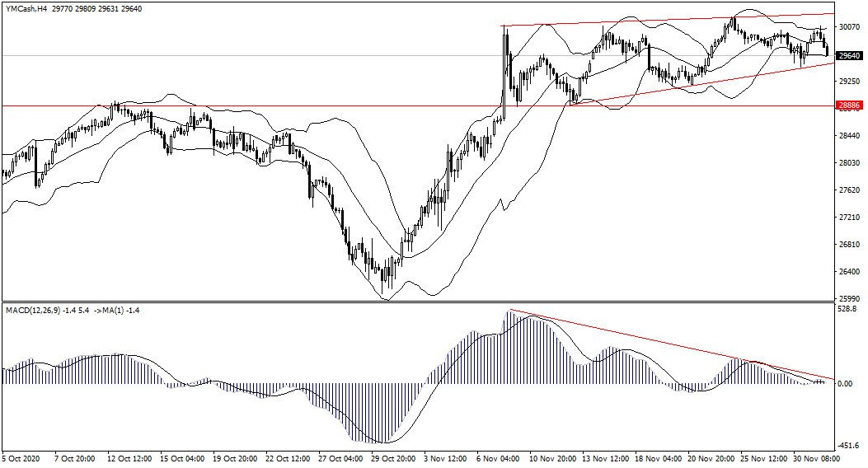Click the divider between price chart and MACD panel
This screenshot has width=868, height=468.
[x=412, y=302]
